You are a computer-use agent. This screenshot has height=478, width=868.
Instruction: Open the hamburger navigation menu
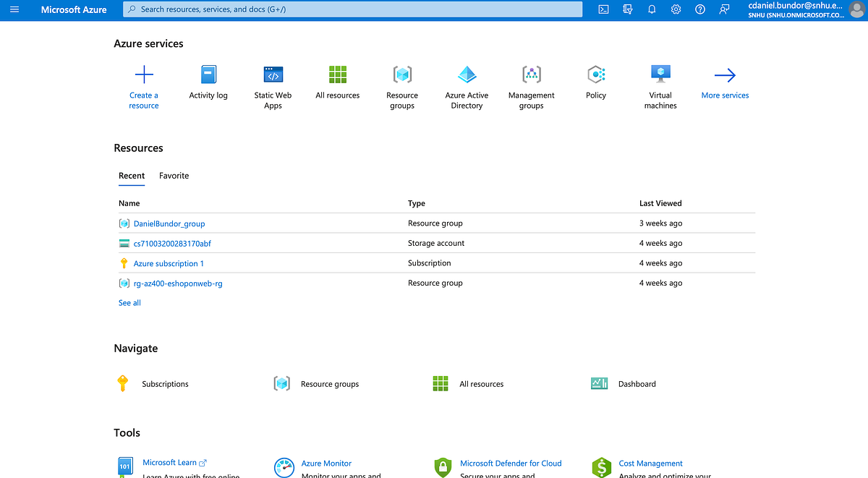tap(14, 9)
